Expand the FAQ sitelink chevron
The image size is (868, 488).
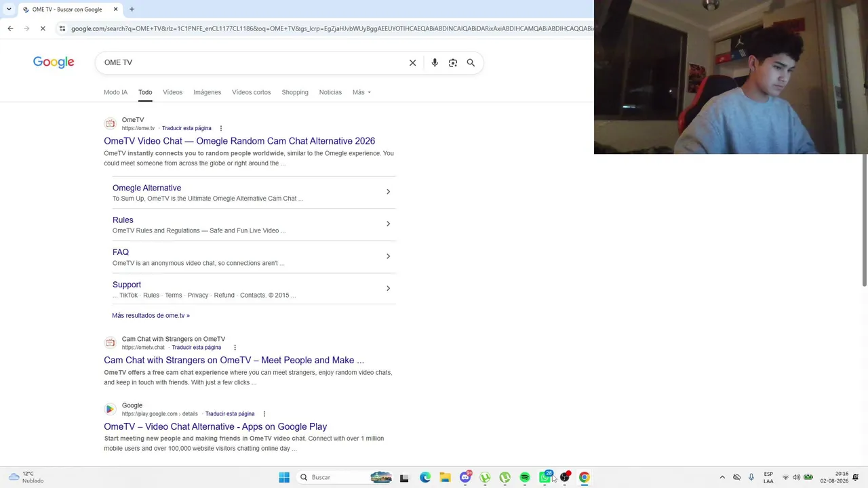pyautogui.click(x=388, y=256)
